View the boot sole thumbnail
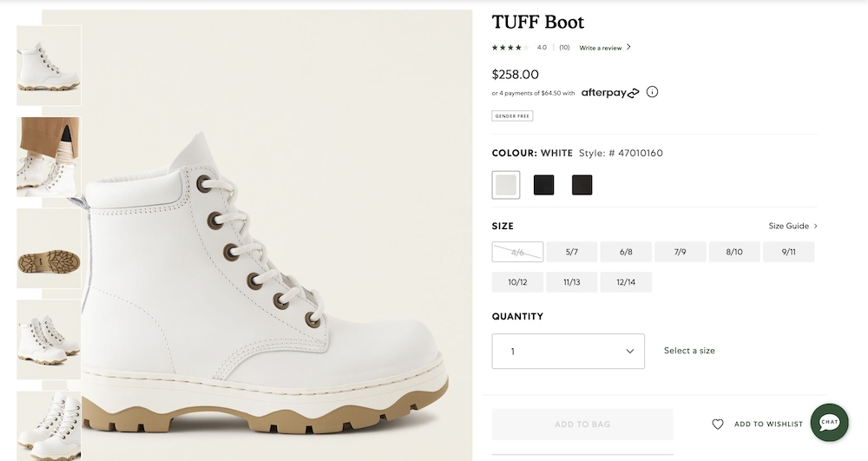The width and height of the screenshot is (868, 461). [x=49, y=249]
